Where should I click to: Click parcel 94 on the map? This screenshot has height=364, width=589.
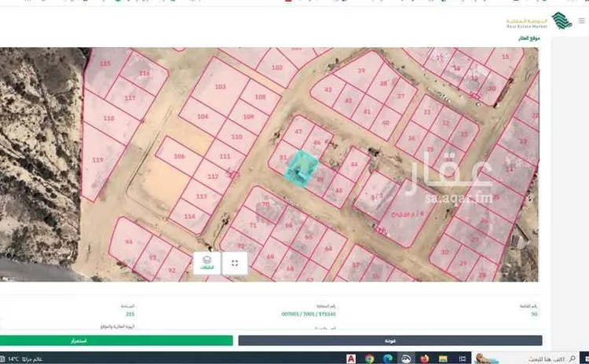pos(129,242)
